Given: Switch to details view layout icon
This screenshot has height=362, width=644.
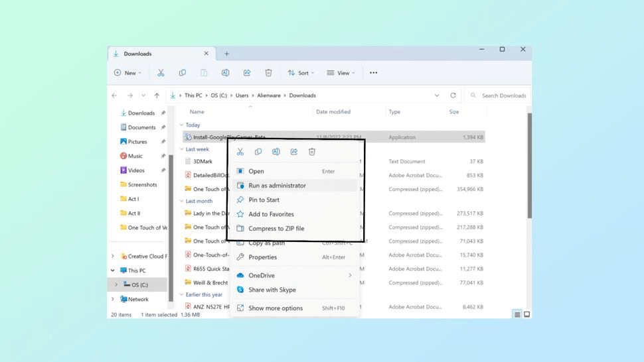Looking at the screenshot, I should click(517, 314).
